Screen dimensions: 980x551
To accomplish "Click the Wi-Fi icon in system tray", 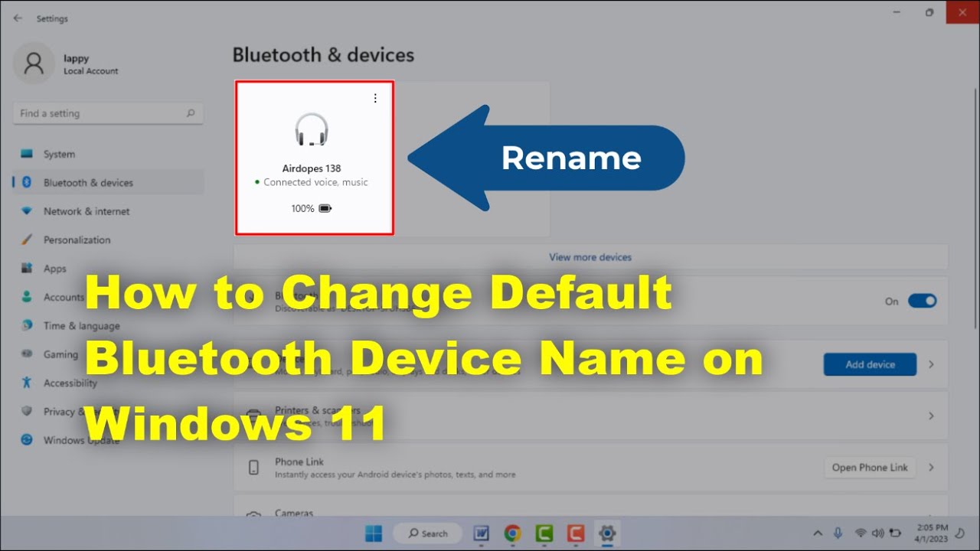I will 861,533.
